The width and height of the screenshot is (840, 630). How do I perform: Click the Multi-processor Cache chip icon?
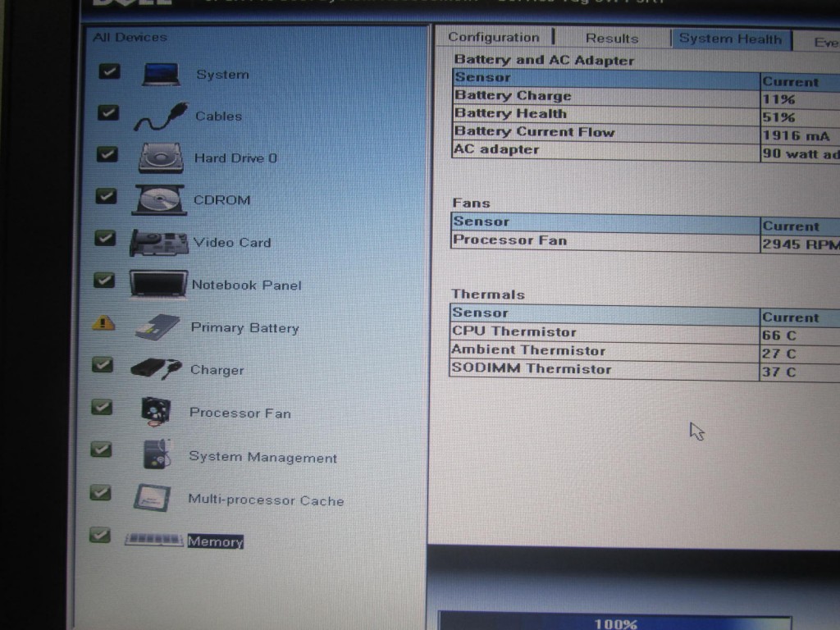152,498
